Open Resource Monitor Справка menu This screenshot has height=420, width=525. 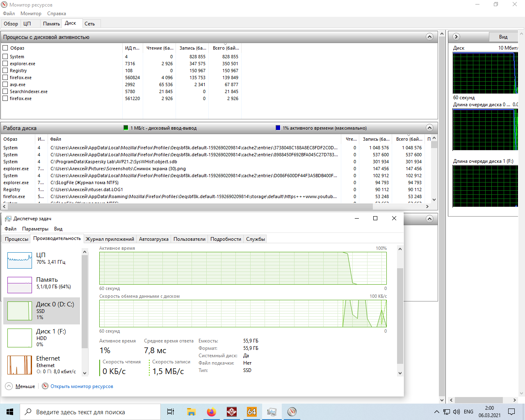click(x=57, y=14)
